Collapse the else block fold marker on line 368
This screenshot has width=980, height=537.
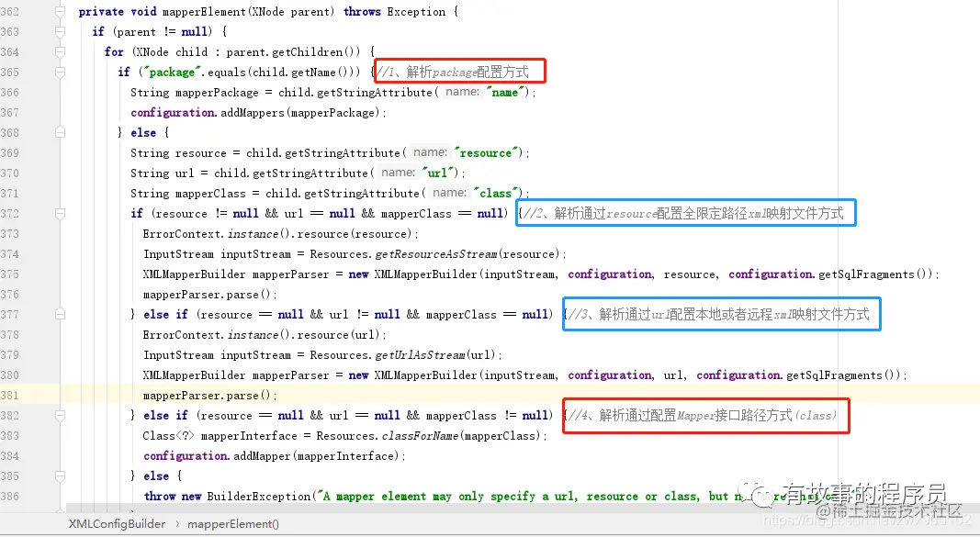pos(60,132)
